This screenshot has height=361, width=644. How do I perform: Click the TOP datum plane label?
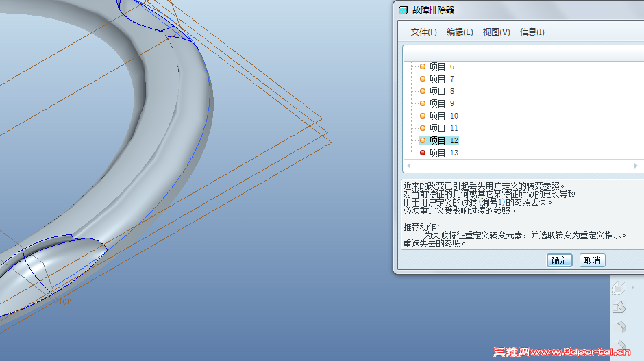pyautogui.click(x=65, y=301)
